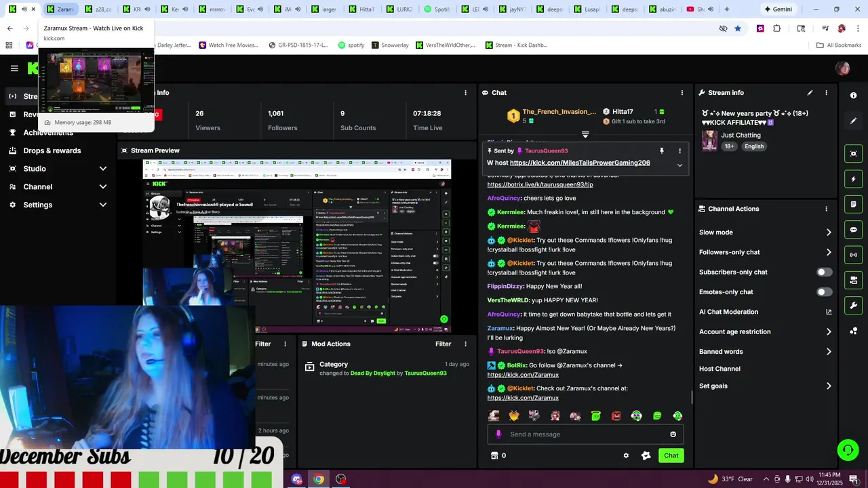Viewport: 868px width, 488px height.
Task: Click the chat shop storefront icon
Action: [494, 455]
